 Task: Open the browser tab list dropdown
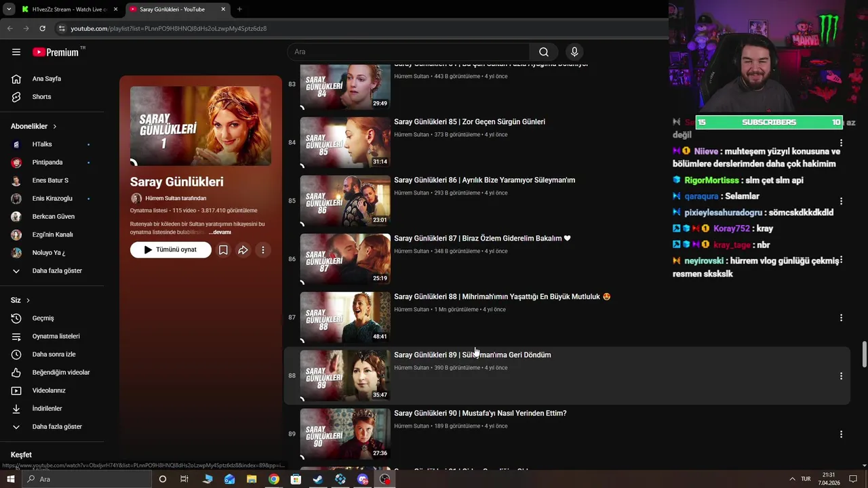pyautogui.click(x=9, y=9)
